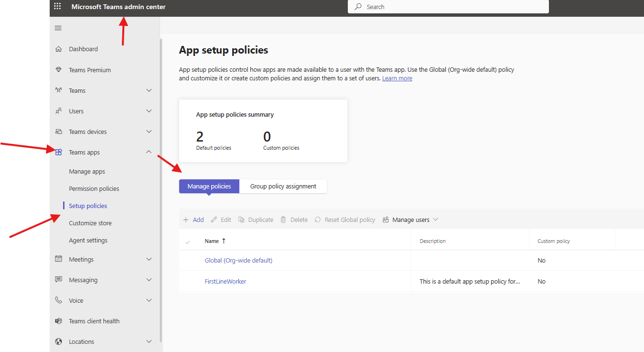The width and height of the screenshot is (644, 352).
Task: Click the Meetings calendar icon
Action: point(58,259)
